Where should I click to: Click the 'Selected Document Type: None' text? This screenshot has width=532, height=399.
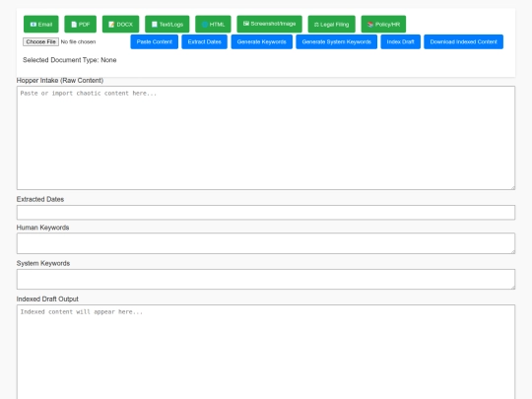70,60
